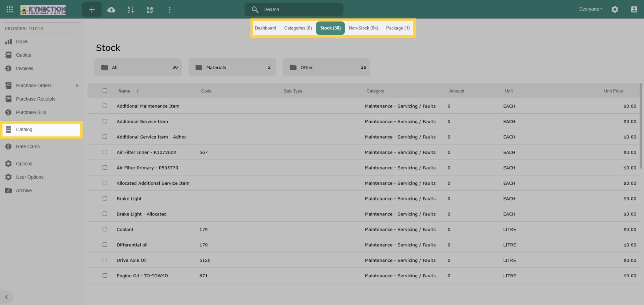Open the user account profile icon

634,9
